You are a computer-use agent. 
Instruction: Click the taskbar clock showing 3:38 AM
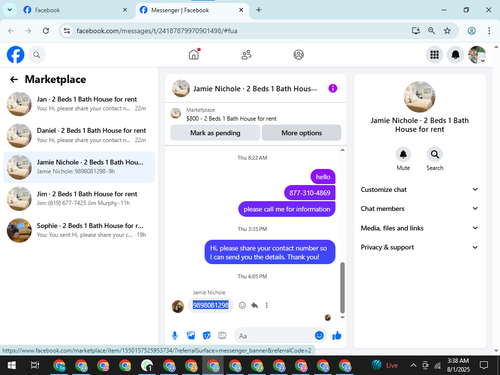click(458, 365)
